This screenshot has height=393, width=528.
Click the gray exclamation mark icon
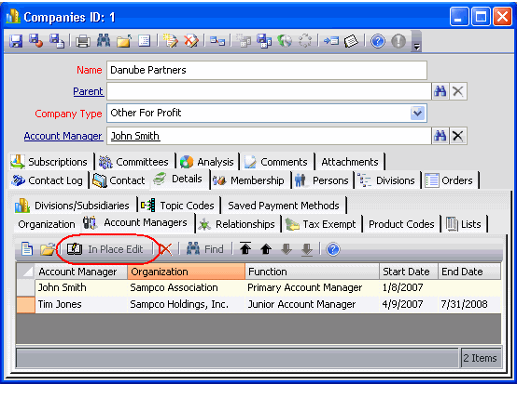tap(399, 41)
